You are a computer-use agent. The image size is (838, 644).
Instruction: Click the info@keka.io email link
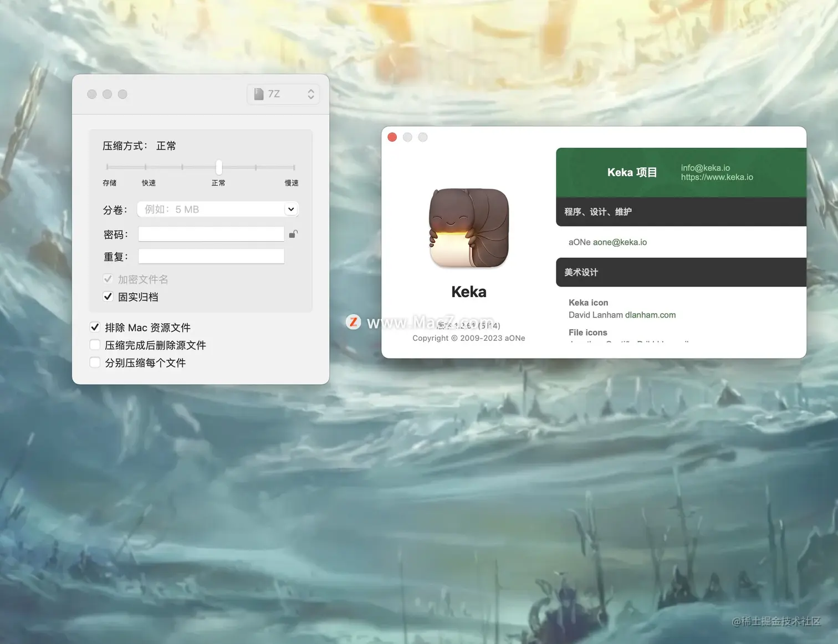[x=704, y=167]
